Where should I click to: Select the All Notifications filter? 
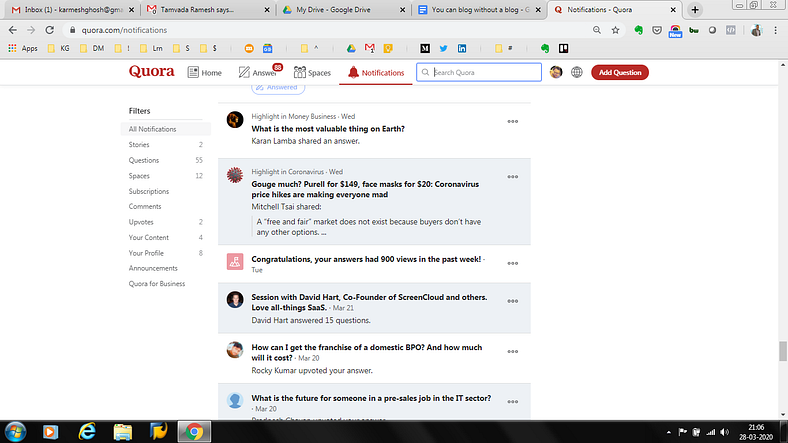coord(166,129)
